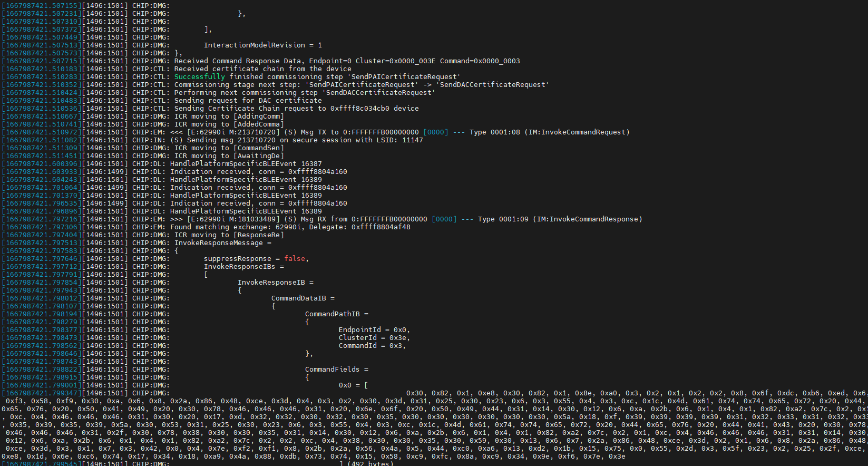Click 'CommandFields =' text
This screenshot has height=466, width=868.
click(337, 370)
